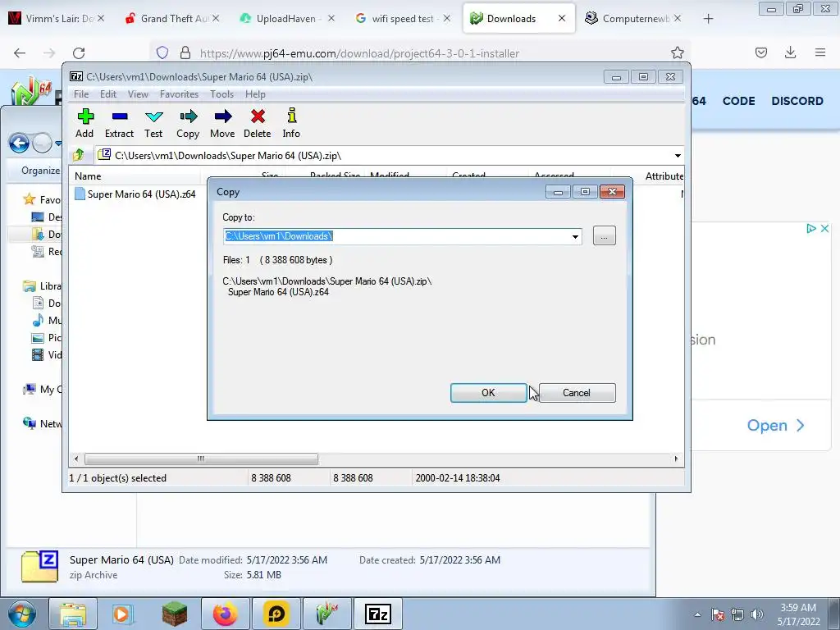Switch to the wifi speed test tab
This screenshot has height=630, width=840.
pos(403,19)
